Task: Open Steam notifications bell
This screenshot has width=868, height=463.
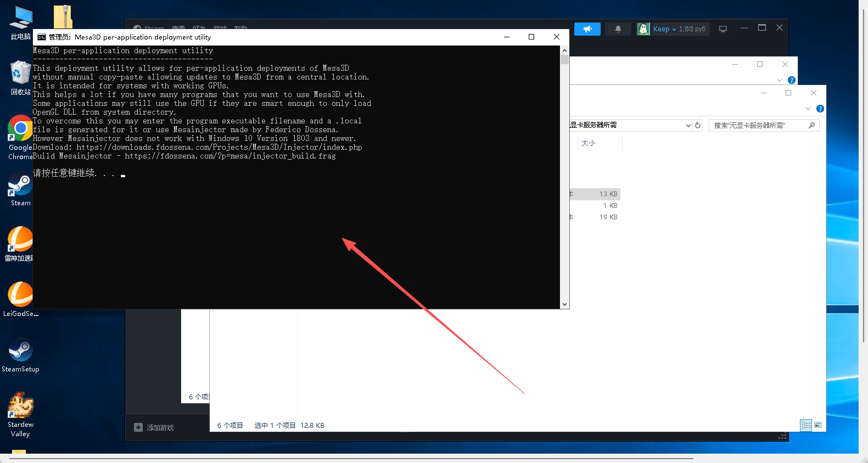Action: pyautogui.click(x=618, y=29)
